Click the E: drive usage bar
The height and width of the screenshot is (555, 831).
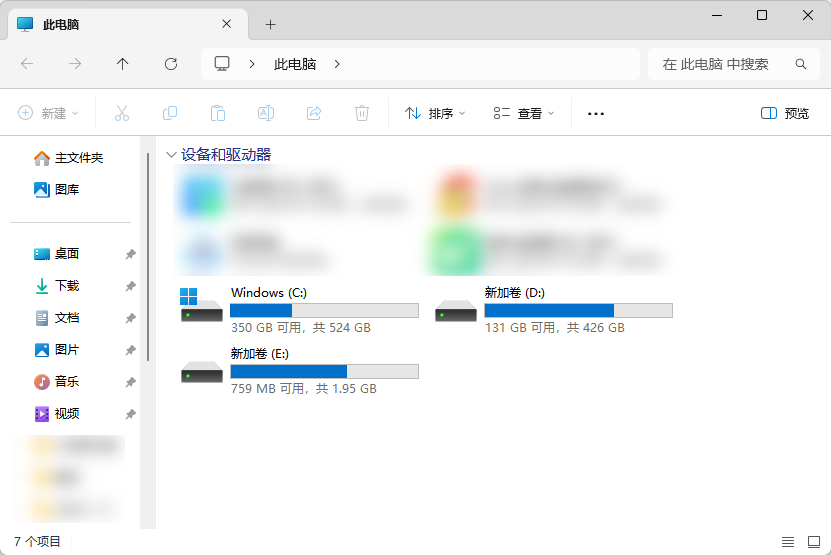point(324,372)
